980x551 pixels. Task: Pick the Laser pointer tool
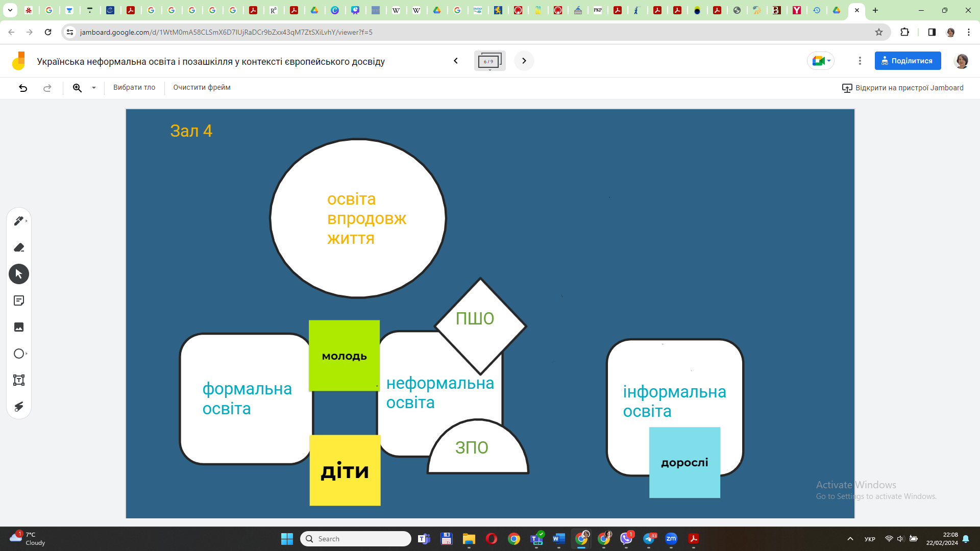19,407
